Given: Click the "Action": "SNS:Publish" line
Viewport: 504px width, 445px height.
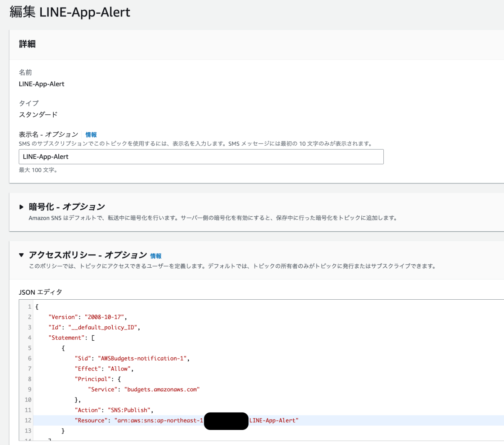Looking at the screenshot, I should (x=114, y=410).
